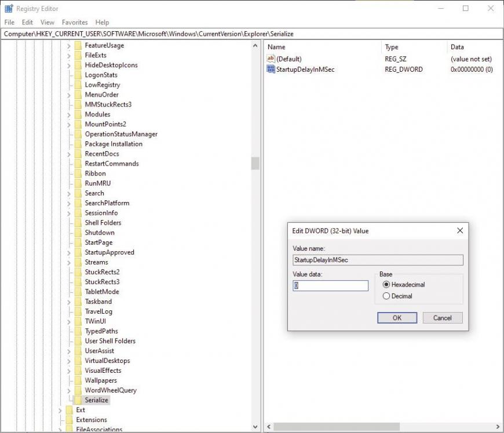
Task: Select the TWinUI key label
Action: 95,321
